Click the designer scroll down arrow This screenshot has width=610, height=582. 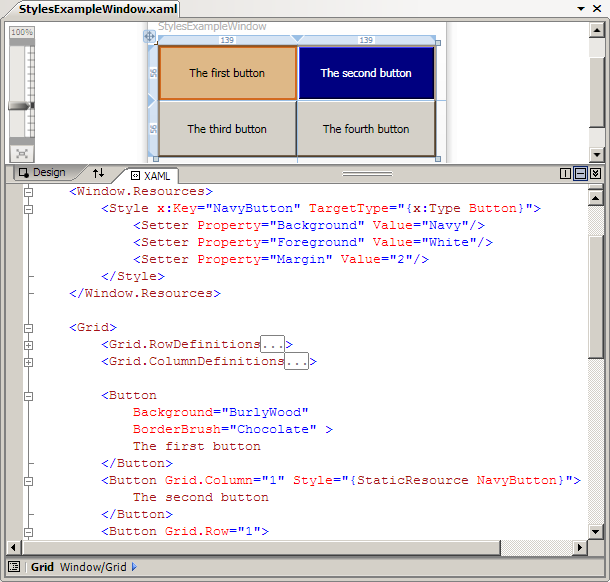coord(596,154)
